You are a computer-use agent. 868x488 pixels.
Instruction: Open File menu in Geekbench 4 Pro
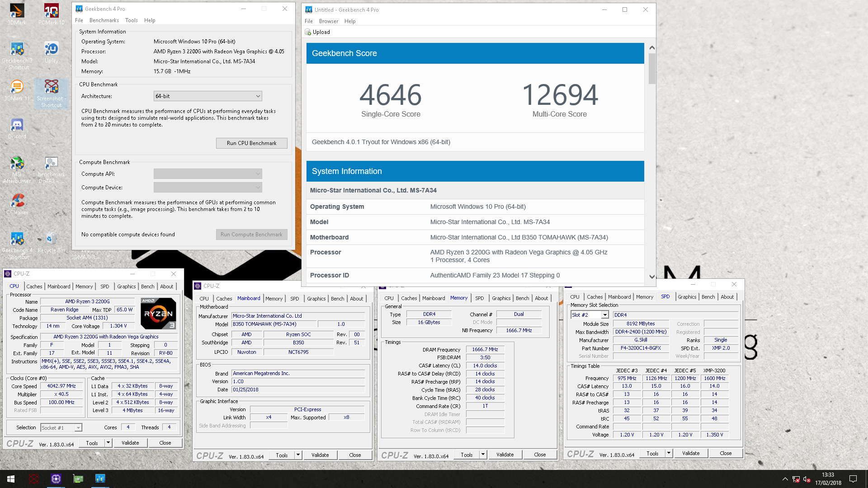79,20
